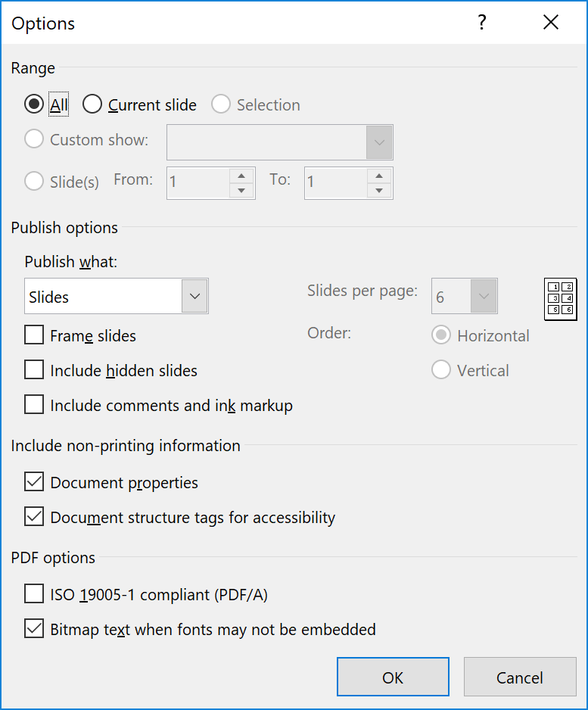This screenshot has width=588, height=710.
Task: Enable ISO 19005-1 compliant (PDF/A) option
Action: click(34, 594)
